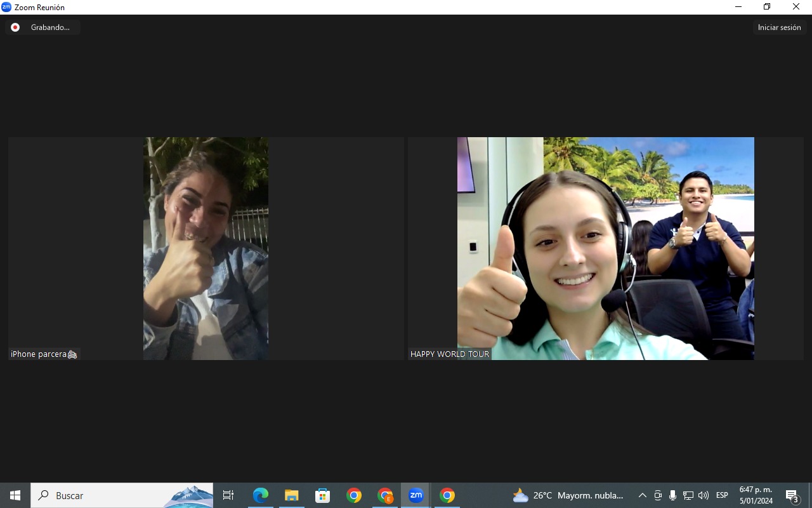Click the Mayorm. nubla... weather text
Screen dimensions: 812x508
point(591,495)
